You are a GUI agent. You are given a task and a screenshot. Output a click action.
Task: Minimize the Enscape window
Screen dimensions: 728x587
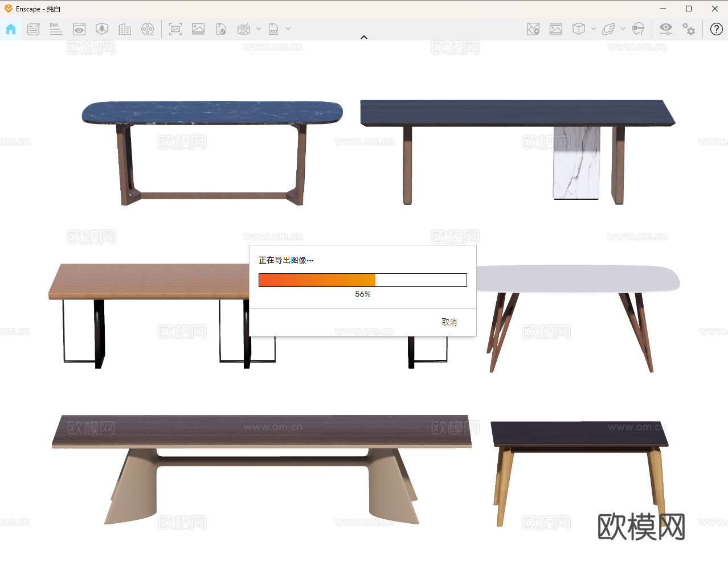663,9
